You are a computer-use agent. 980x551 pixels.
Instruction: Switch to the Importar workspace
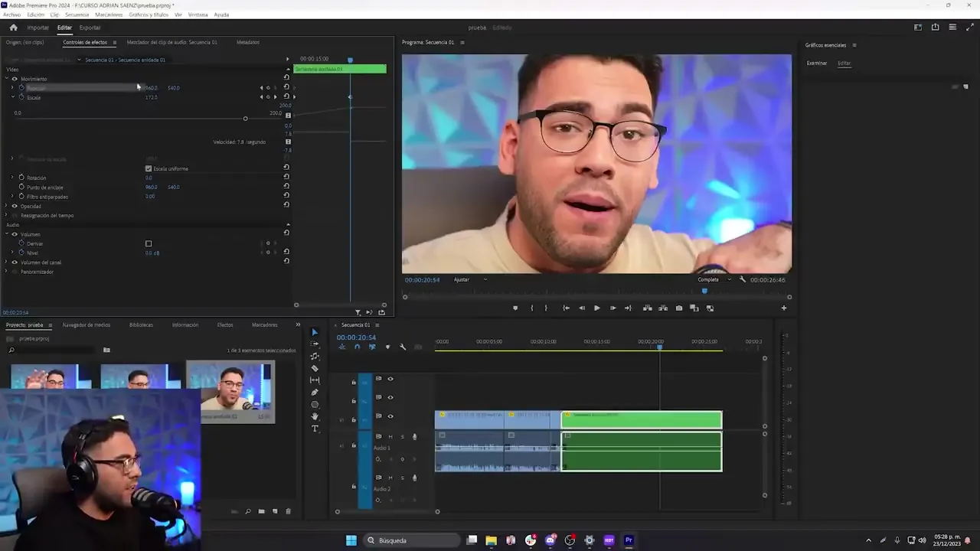(x=38, y=28)
